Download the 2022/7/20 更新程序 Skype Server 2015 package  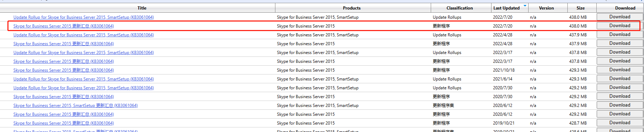620,25
